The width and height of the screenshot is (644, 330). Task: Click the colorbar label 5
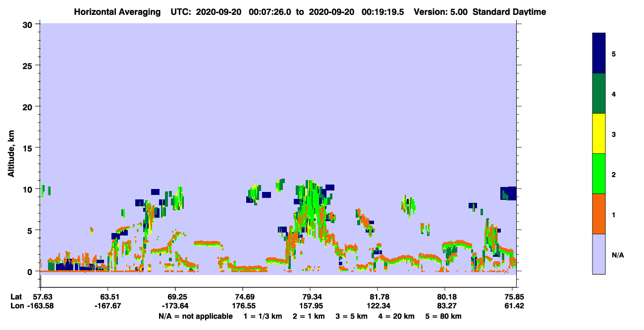pyautogui.click(x=614, y=53)
